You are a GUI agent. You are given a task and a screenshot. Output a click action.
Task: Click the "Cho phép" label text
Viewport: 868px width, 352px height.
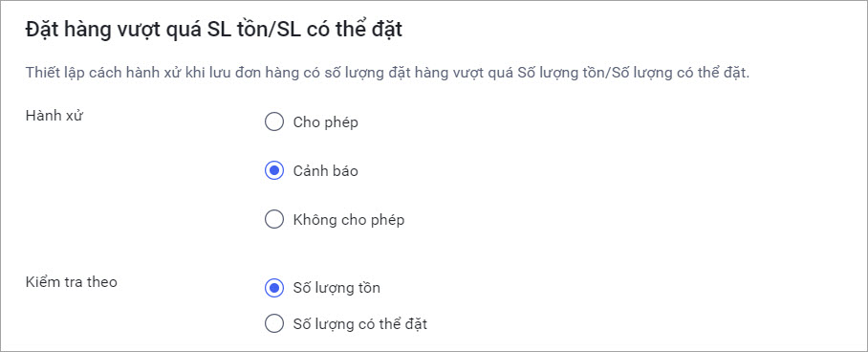(325, 122)
